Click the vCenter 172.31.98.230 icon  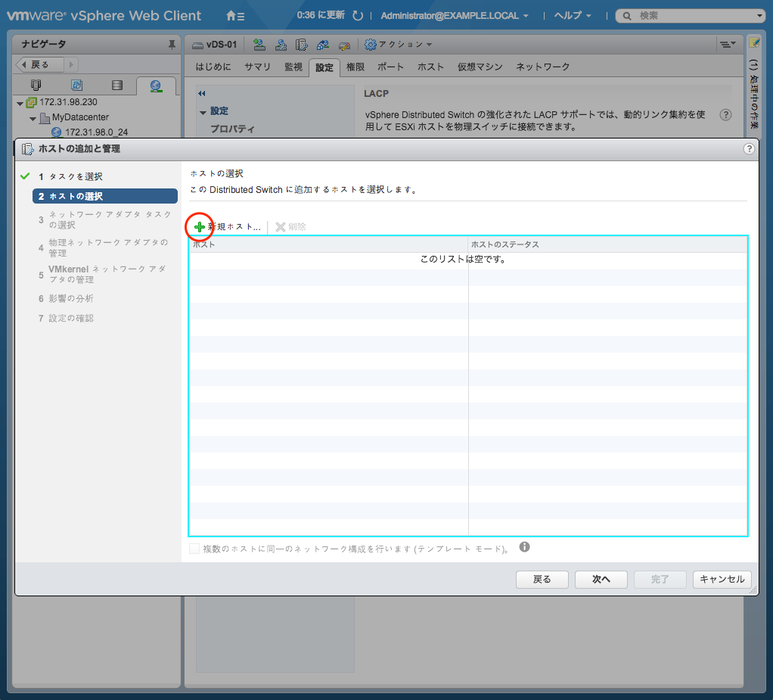32,103
